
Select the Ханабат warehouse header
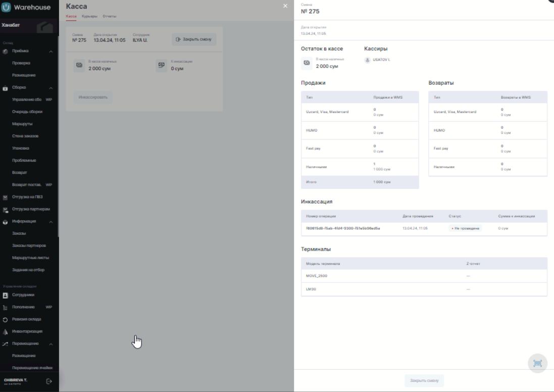pos(29,25)
